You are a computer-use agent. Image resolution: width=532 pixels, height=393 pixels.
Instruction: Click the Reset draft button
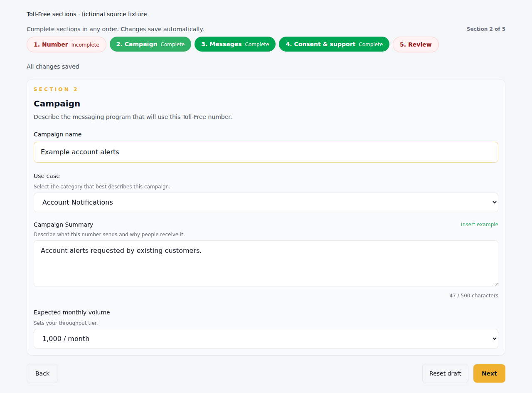click(445, 373)
